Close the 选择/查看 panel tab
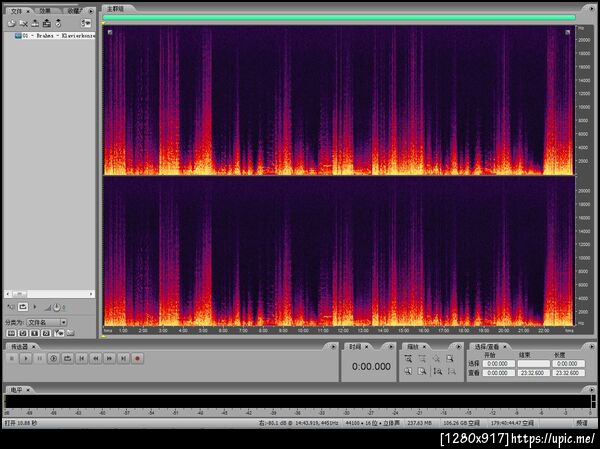The image size is (600, 449). [x=505, y=347]
